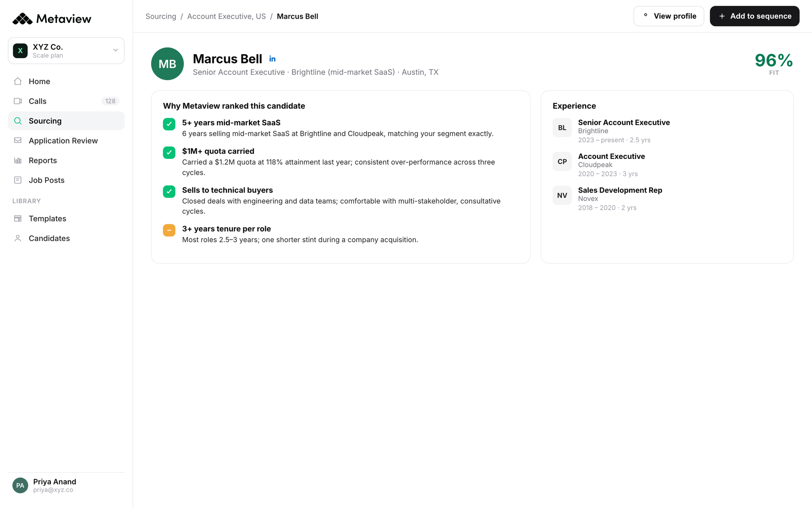Click the Sourcing magnifier icon
The height and width of the screenshot is (508, 812).
tap(18, 121)
